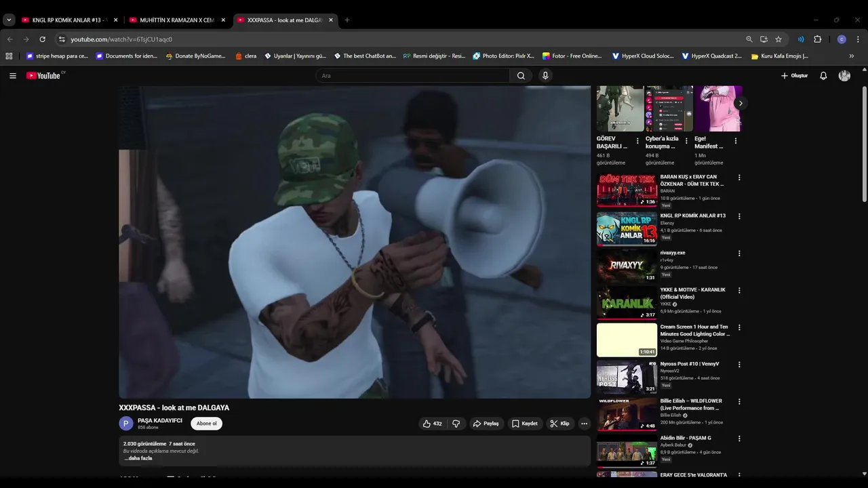Open options for Cream Screen video
Image resolution: width=868 pixels, height=488 pixels.
point(739,327)
